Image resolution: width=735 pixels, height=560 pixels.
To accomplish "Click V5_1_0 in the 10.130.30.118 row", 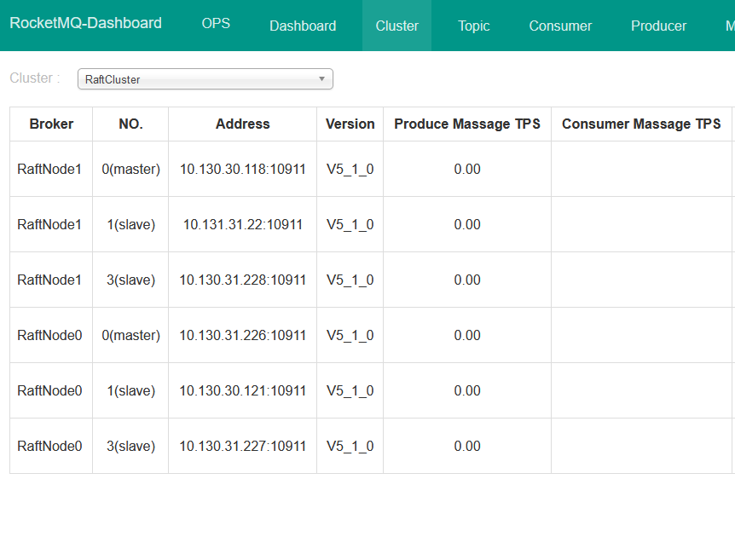I will (350, 169).
